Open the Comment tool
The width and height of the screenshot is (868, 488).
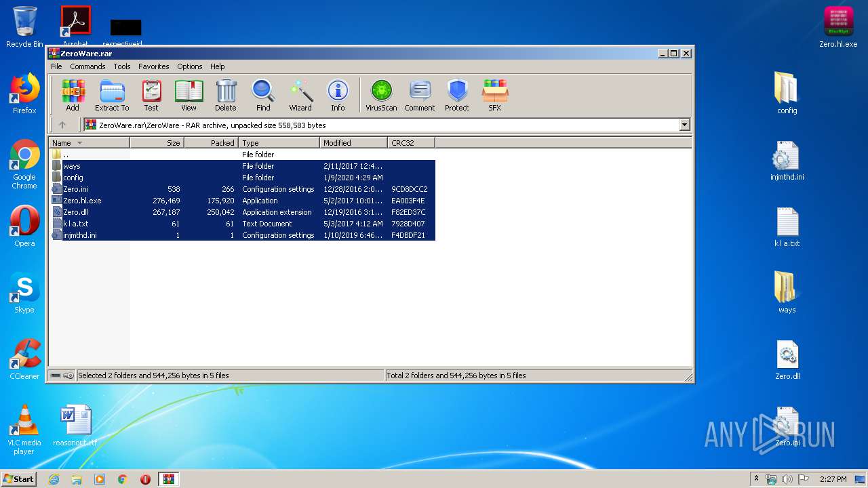click(420, 95)
